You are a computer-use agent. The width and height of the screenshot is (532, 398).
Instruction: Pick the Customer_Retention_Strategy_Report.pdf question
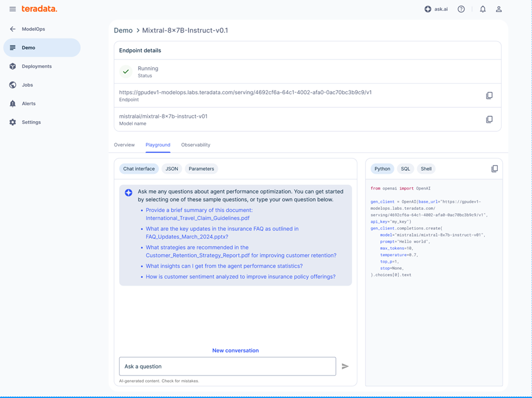(x=241, y=251)
